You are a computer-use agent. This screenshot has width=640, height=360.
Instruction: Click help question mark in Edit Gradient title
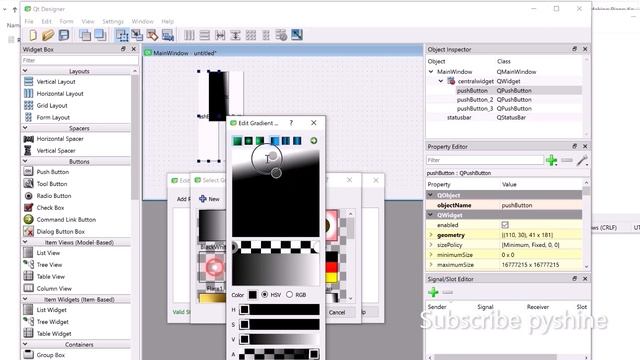291,123
